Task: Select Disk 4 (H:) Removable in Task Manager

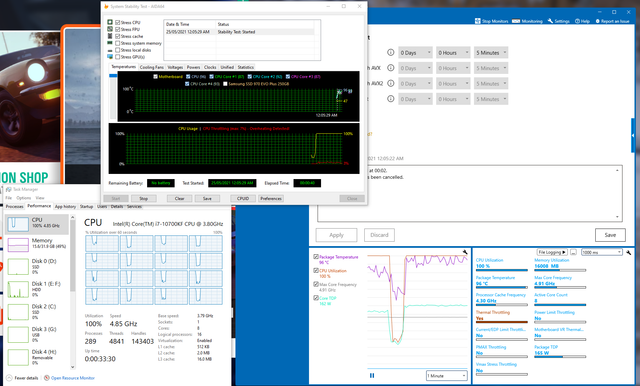Action: (x=38, y=357)
